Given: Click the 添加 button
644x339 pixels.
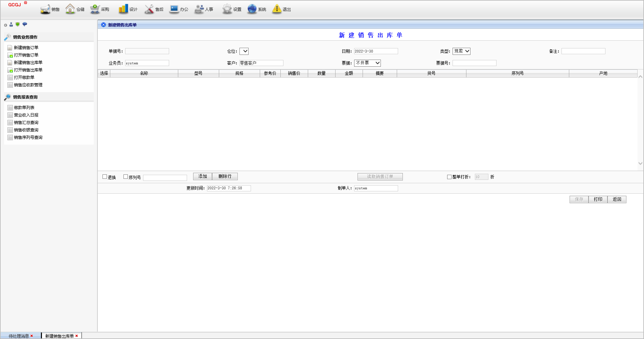Looking at the screenshot, I should click(203, 176).
